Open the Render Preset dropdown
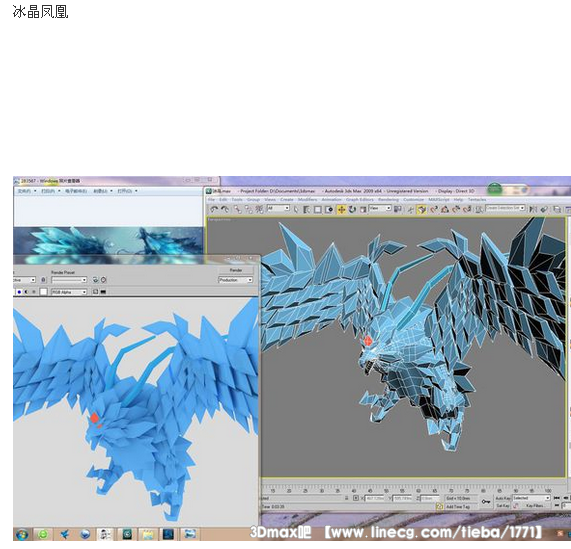This screenshot has width=571, height=549. coord(69,280)
